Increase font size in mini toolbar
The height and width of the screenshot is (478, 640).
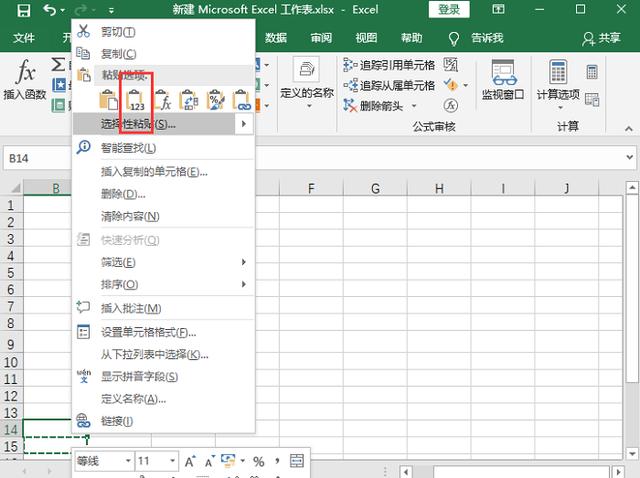(190, 462)
